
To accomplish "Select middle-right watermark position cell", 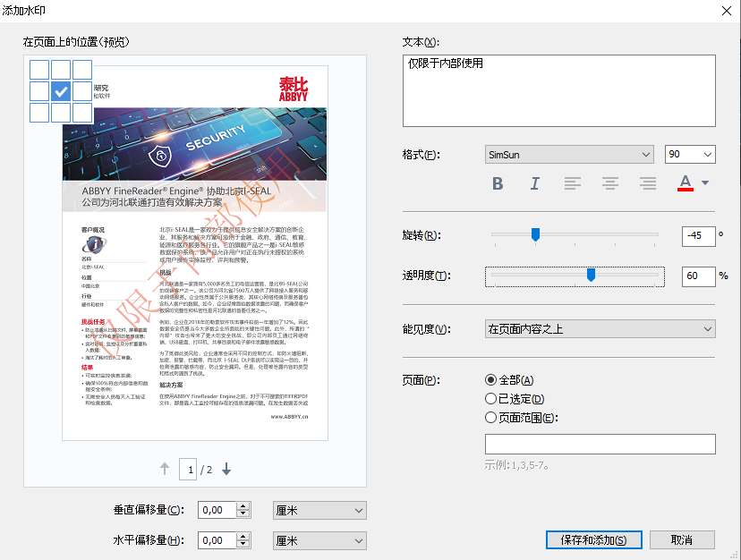I will point(82,91).
